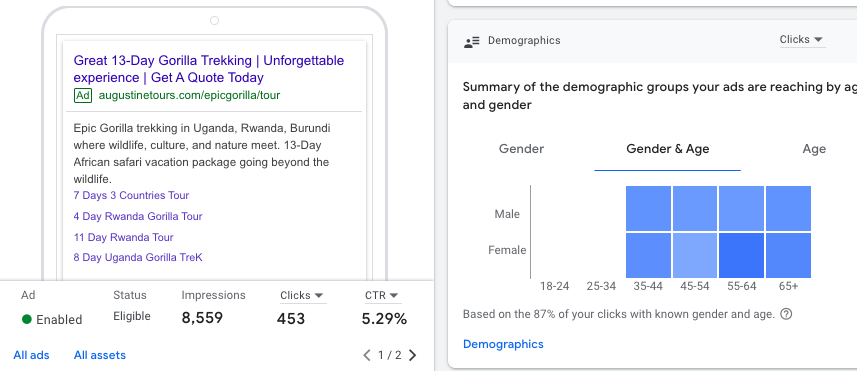Click the Eligible status text
Screen dimensions: 857x371
(x=132, y=316)
